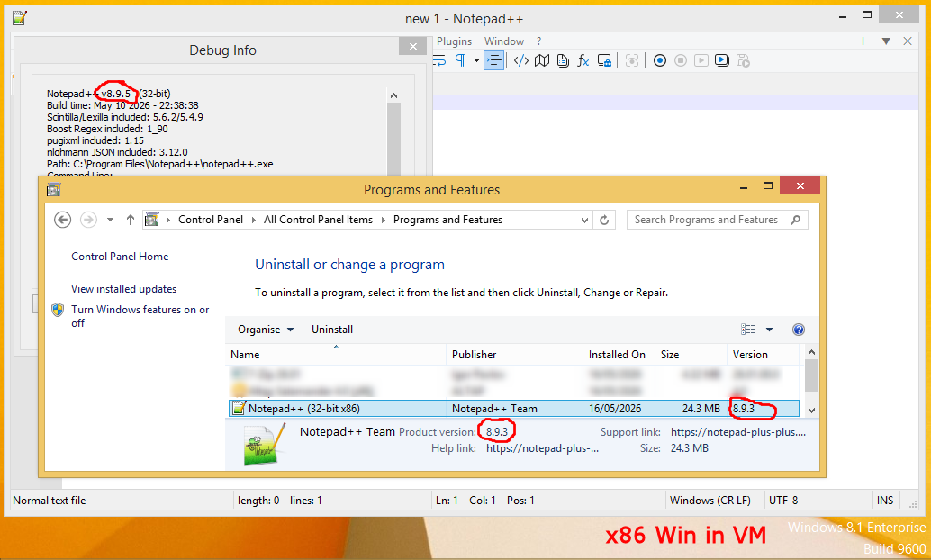Select the All Control Panel Items breadcrumb
The image size is (931, 560).
[x=318, y=220]
